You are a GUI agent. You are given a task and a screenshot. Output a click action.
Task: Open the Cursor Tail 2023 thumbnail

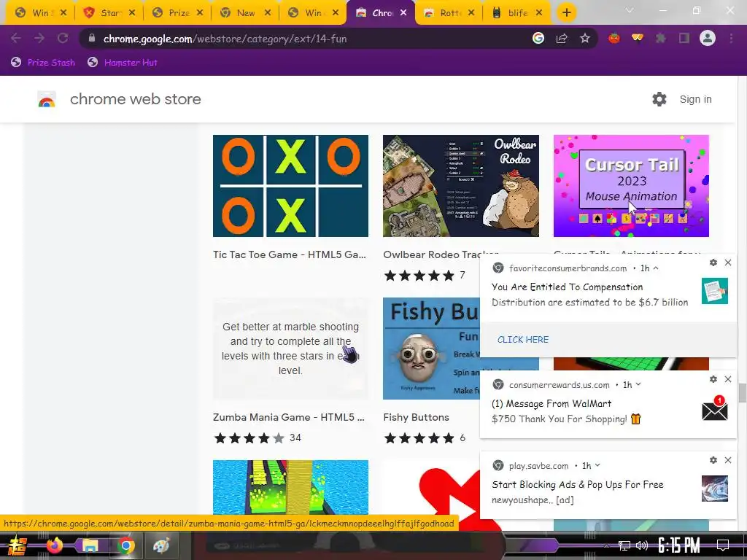(631, 186)
